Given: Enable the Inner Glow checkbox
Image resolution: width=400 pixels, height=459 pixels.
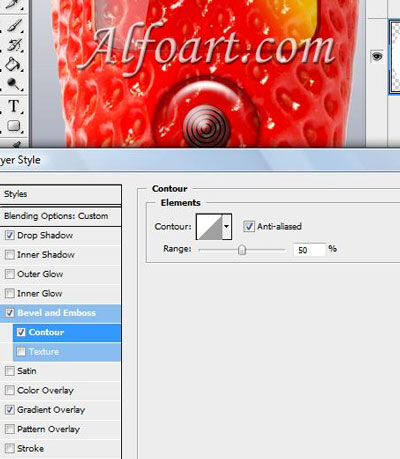Looking at the screenshot, I should point(10,293).
